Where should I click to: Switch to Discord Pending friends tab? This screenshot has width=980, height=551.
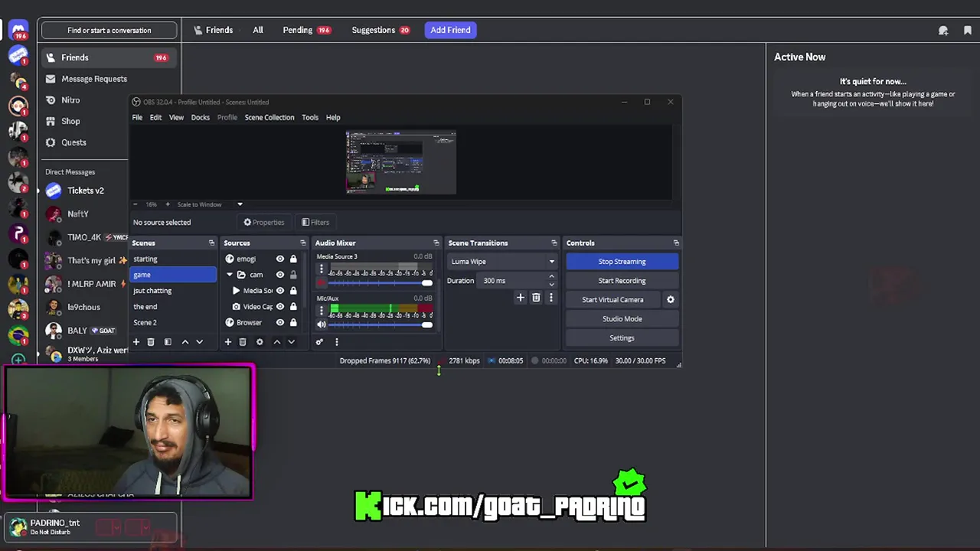pos(306,30)
